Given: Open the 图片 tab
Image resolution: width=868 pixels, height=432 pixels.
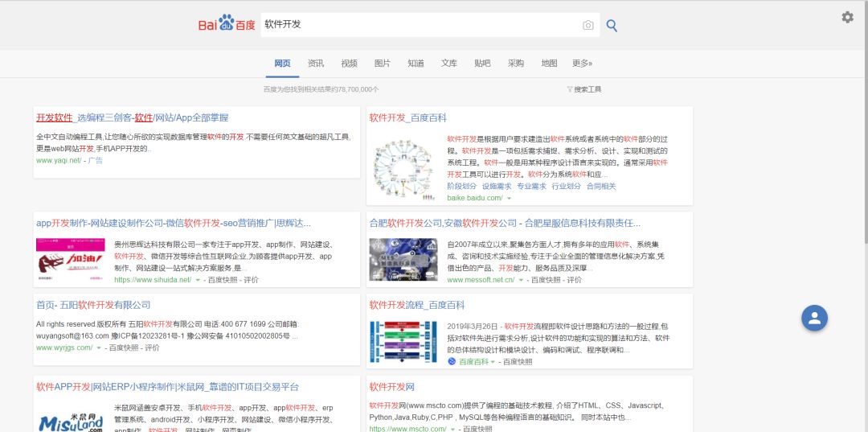Looking at the screenshot, I should tap(382, 64).
